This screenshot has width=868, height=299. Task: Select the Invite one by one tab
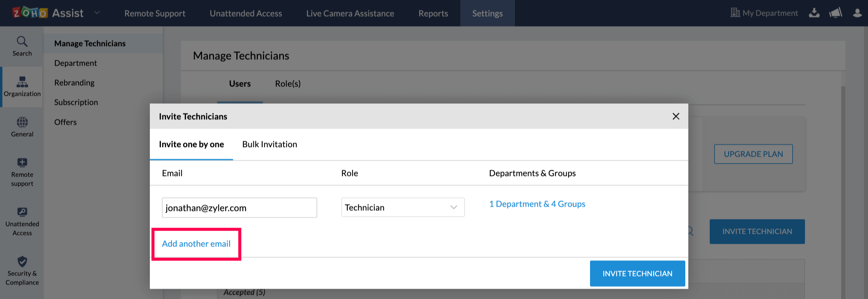(x=191, y=144)
